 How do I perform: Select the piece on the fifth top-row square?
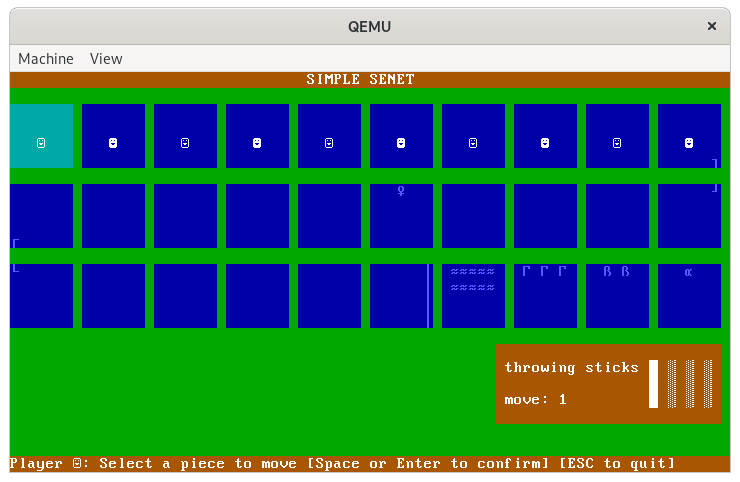(x=329, y=143)
